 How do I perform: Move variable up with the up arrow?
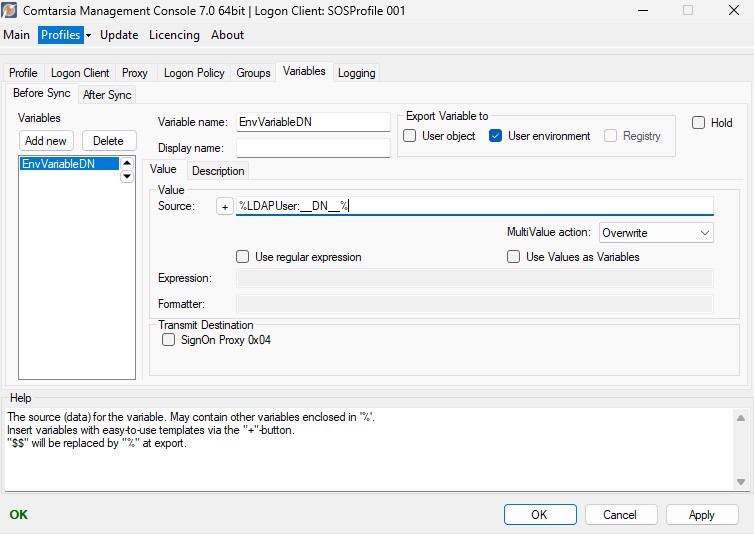127,164
